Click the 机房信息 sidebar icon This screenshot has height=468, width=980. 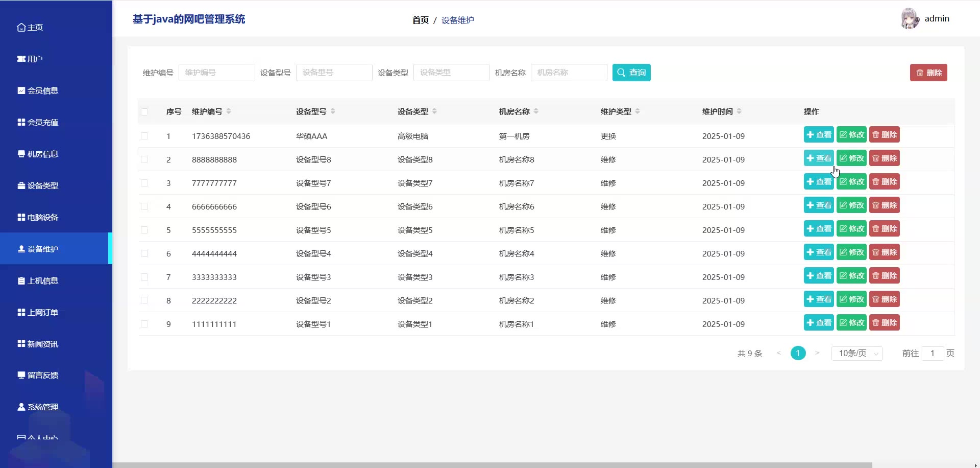tap(21, 154)
